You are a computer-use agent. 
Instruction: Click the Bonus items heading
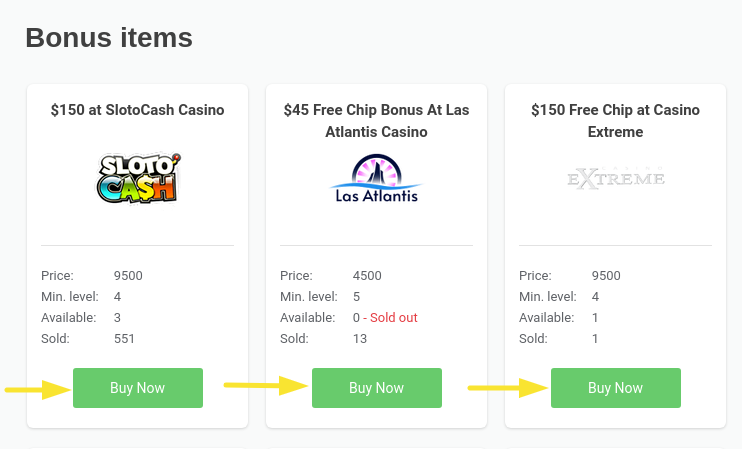pyautogui.click(x=109, y=38)
